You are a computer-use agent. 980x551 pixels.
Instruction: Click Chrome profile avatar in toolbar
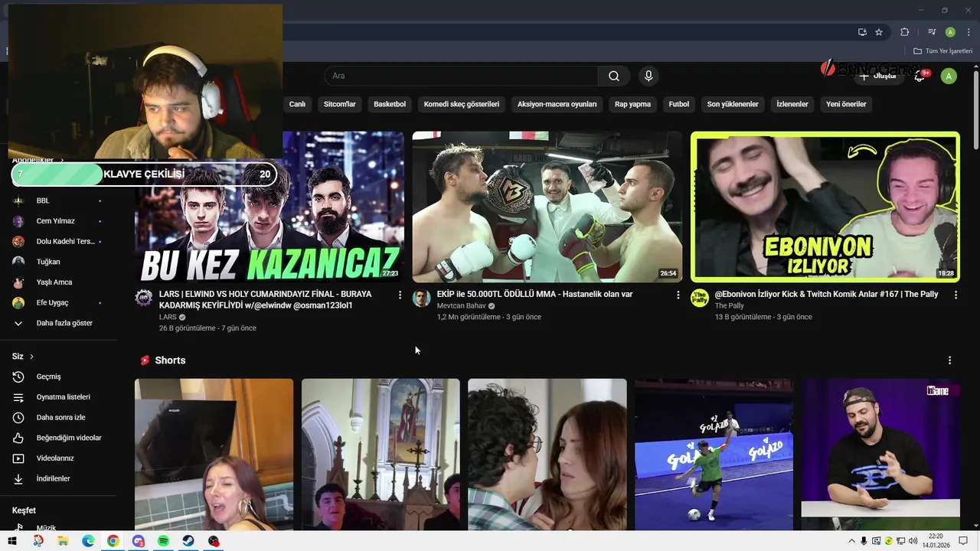pyautogui.click(x=950, y=32)
